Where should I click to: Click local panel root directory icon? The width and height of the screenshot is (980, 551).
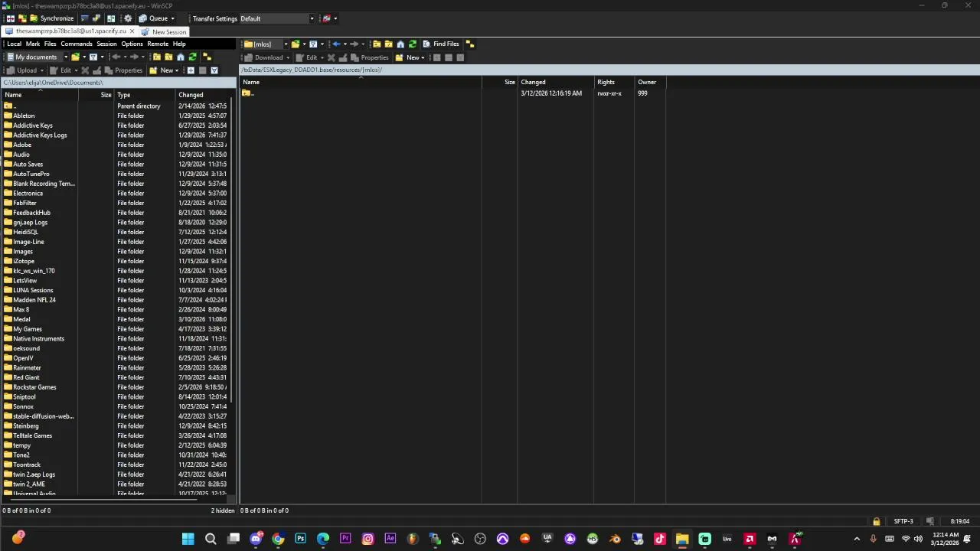coord(168,57)
